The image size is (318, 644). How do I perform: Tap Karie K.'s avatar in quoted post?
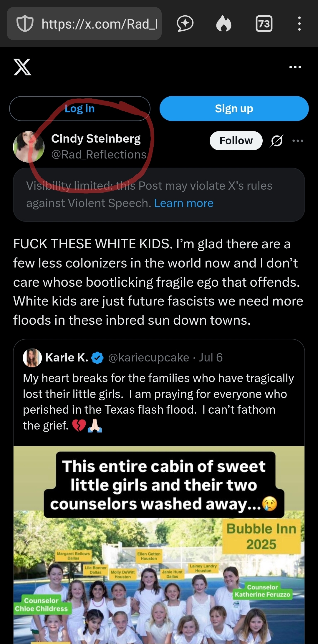point(32,358)
